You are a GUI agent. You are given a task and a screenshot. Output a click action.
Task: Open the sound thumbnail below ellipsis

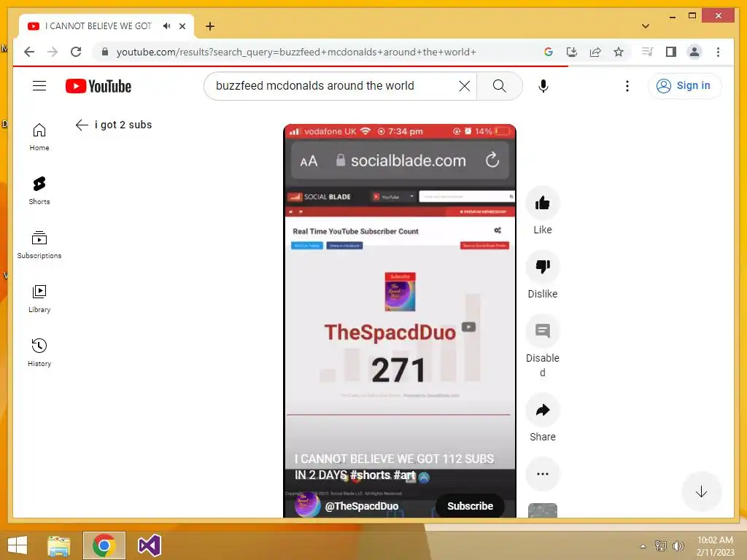[x=542, y=510]
